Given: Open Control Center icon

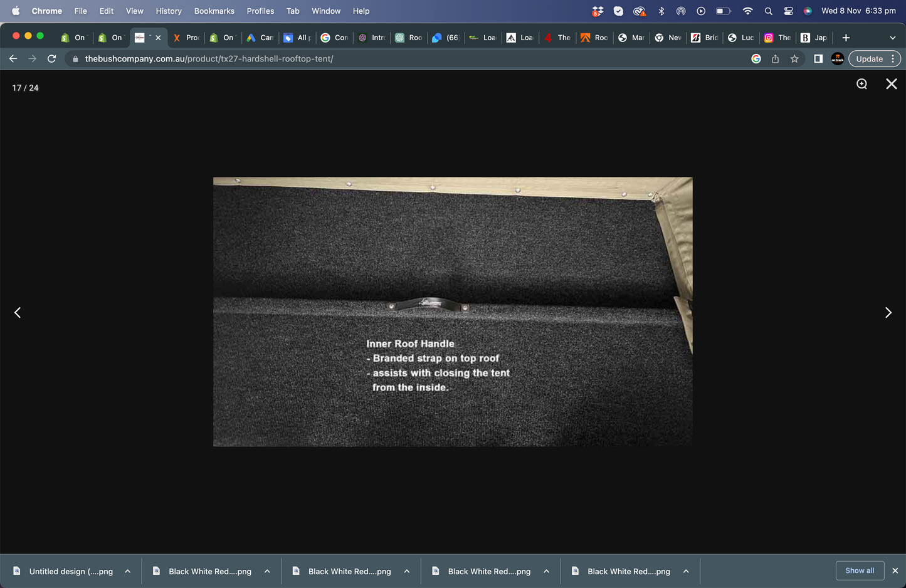Looking at the screenshot, I should 789,11.
